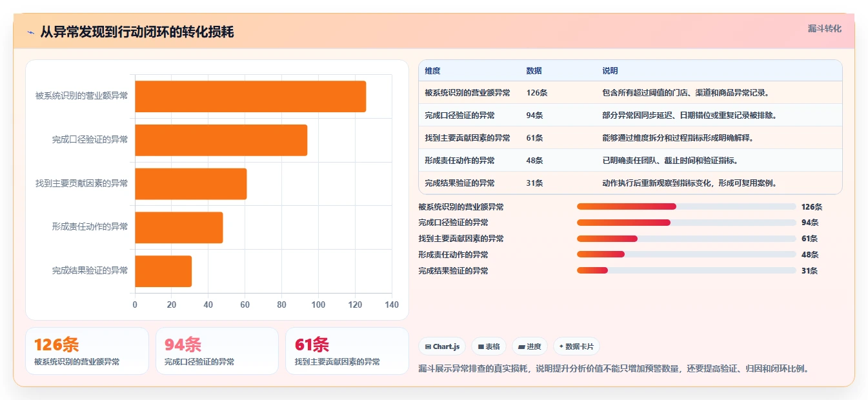The height and width of the screenshot is (400, 868).
Task: Open the orange 126条 data card
Action: 87,351
